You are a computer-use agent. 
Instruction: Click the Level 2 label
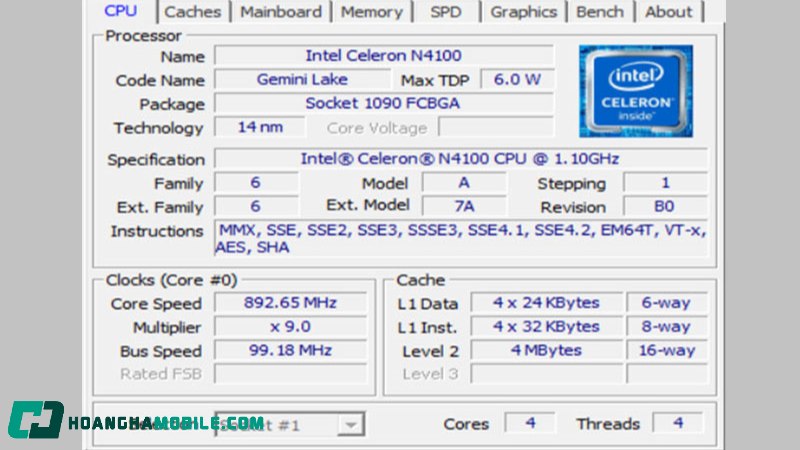(430, 351)
